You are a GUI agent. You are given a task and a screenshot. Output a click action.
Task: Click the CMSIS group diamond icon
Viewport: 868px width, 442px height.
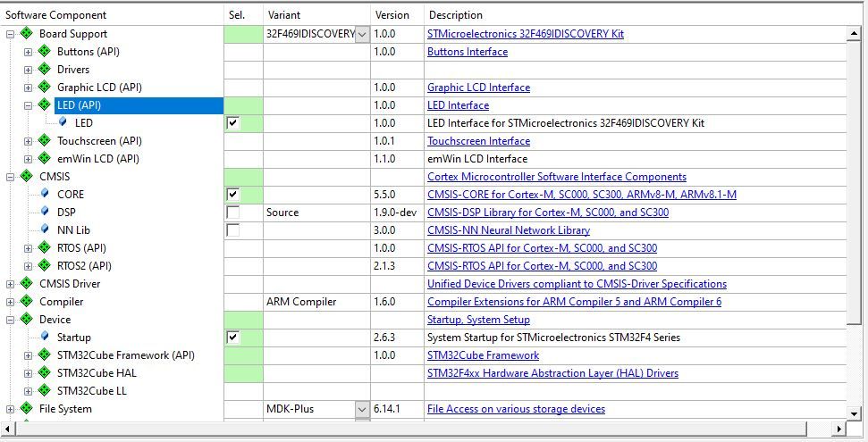(27, 176)
